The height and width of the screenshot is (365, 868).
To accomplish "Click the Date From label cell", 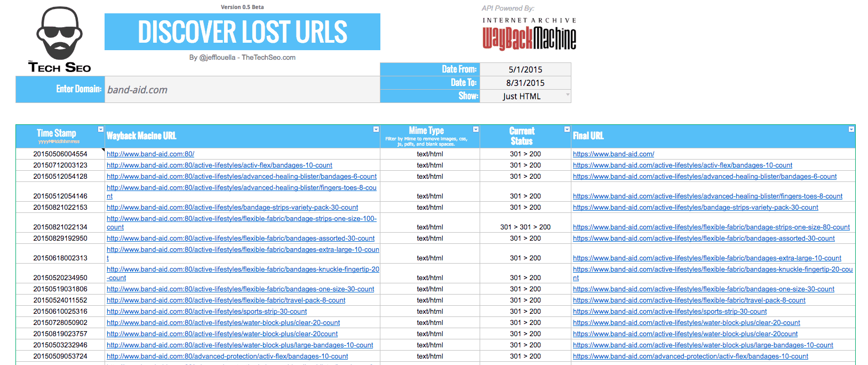I will [430, 69].
